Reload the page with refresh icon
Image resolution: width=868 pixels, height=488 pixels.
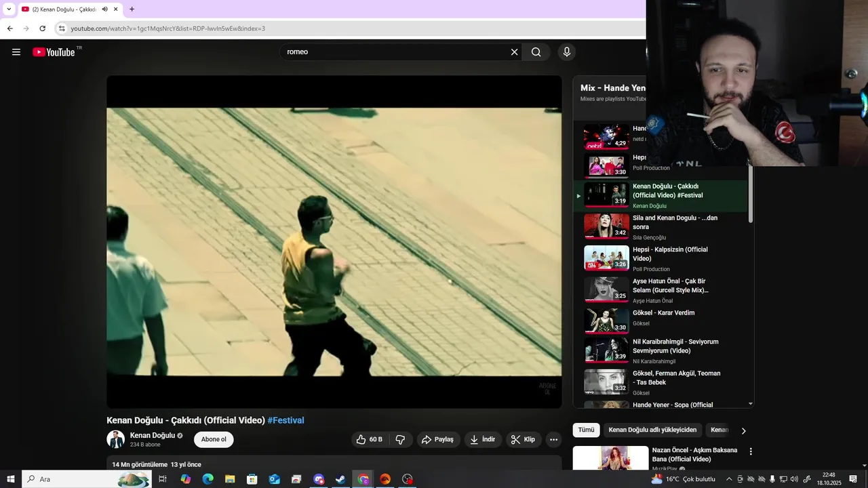coord(42,28)
